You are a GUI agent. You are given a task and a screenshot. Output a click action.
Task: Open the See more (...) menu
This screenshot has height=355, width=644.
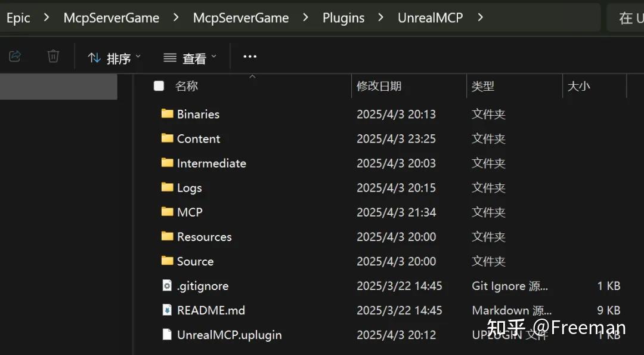click(x=249, y=55)
